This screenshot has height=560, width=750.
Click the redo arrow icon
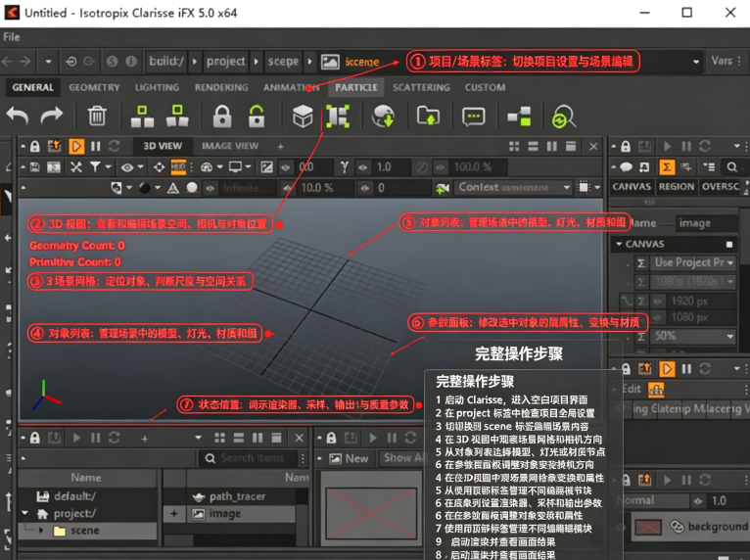coord(52,116)
